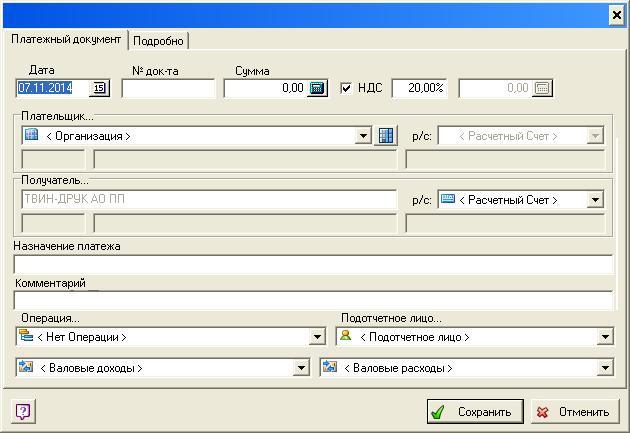Screen dimensions: 630x433
Task: Open the Валовые доходы dropdown
Action: point(301,368)
